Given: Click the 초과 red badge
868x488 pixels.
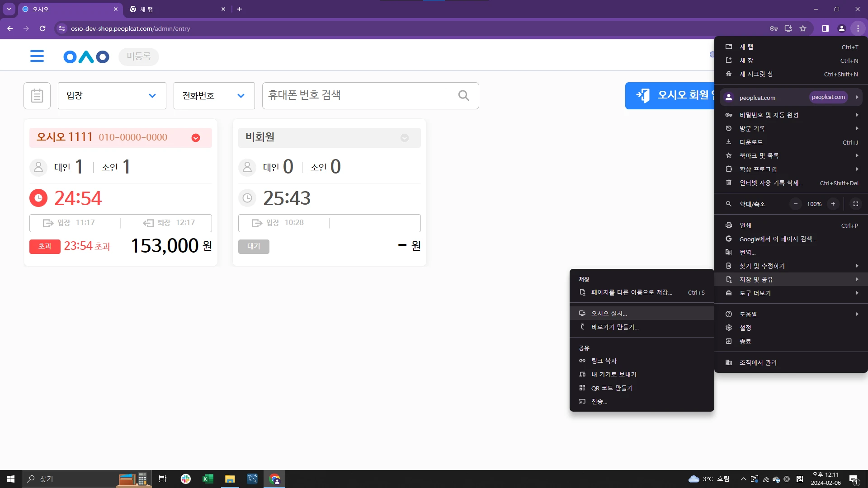Looking at the screenshot, I should 45,246.
